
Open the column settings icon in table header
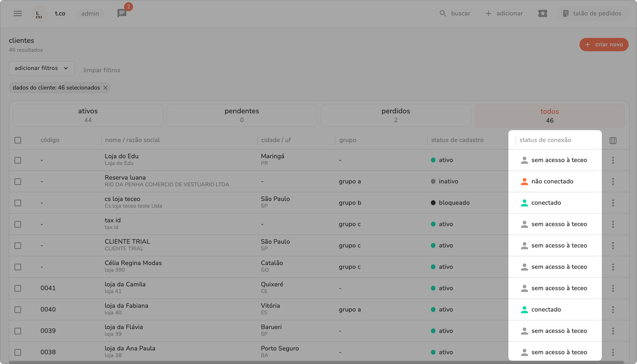[613, 140]
